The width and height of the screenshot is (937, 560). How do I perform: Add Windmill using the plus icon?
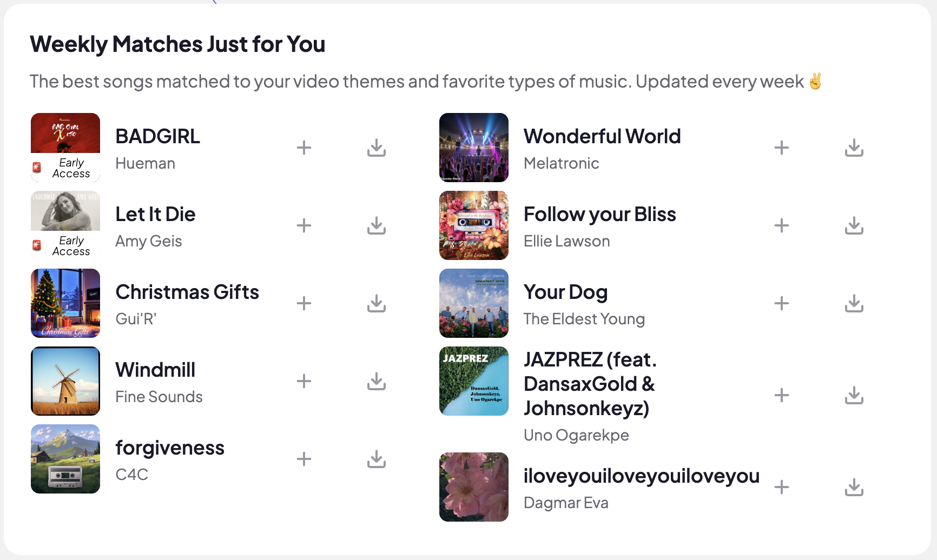[x=304, y=381]
